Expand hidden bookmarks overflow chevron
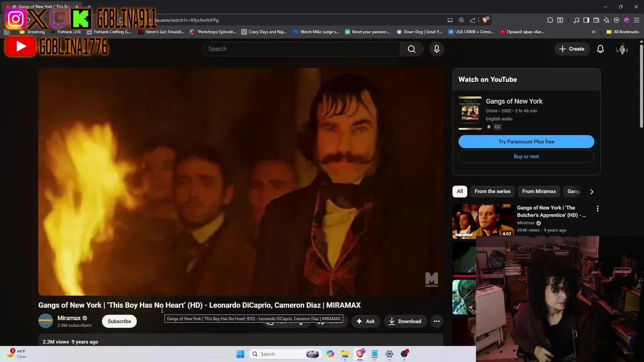Viewport: 644px width, 362px height. point(593,32)
